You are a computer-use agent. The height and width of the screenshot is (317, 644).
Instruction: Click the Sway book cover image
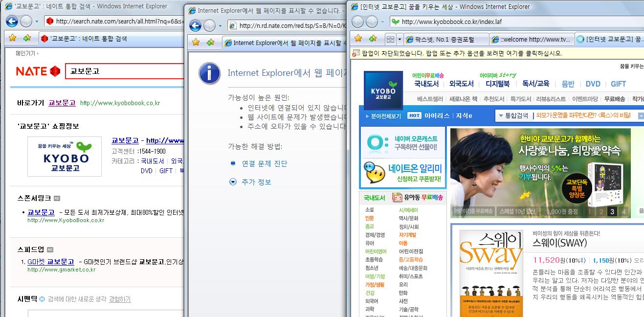(x=491, y=273)
